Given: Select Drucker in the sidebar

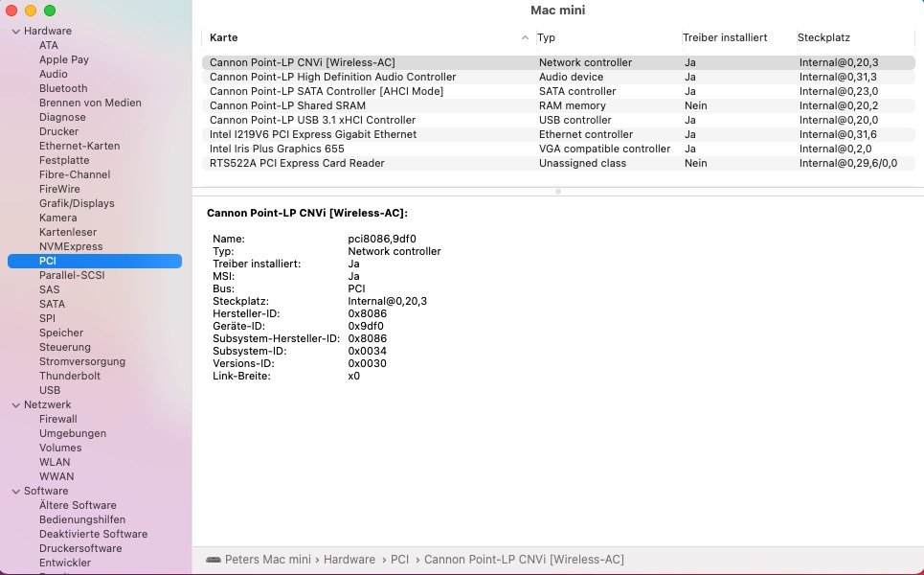Looking at the screenshot, I should click(59, 131).
